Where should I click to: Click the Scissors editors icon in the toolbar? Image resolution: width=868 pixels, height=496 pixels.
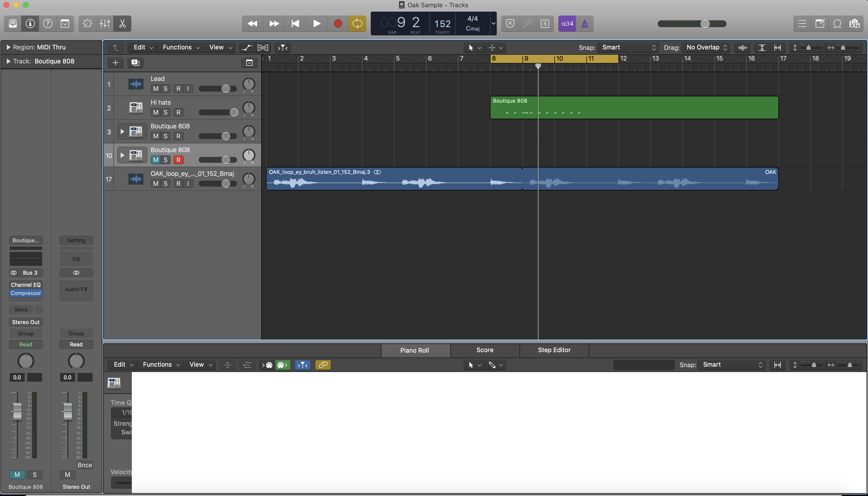[122, 23]
